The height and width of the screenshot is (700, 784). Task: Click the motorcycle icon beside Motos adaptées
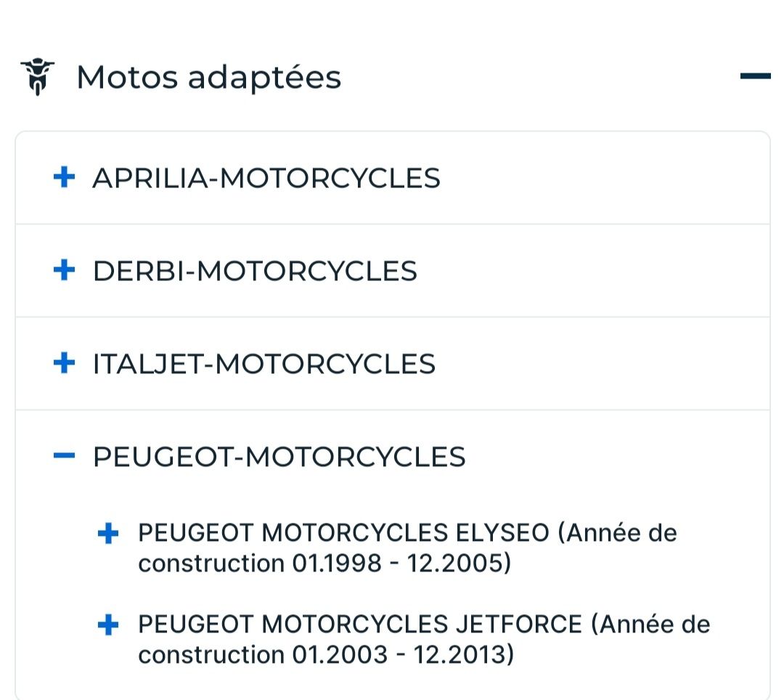(x=37, y=77)
